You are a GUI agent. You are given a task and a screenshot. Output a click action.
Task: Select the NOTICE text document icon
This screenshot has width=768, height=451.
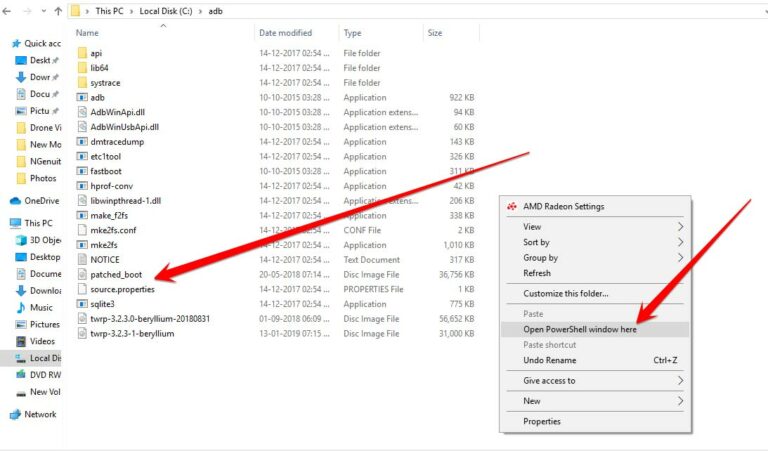[x=82, y=260]
